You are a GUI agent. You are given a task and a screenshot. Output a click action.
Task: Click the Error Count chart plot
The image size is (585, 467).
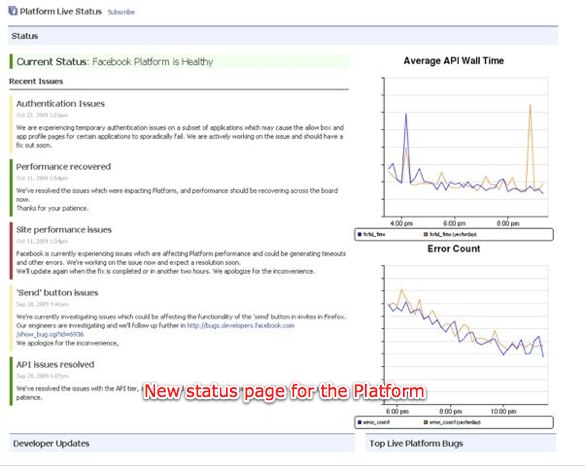pyautogui.click(x=466, y=335)
